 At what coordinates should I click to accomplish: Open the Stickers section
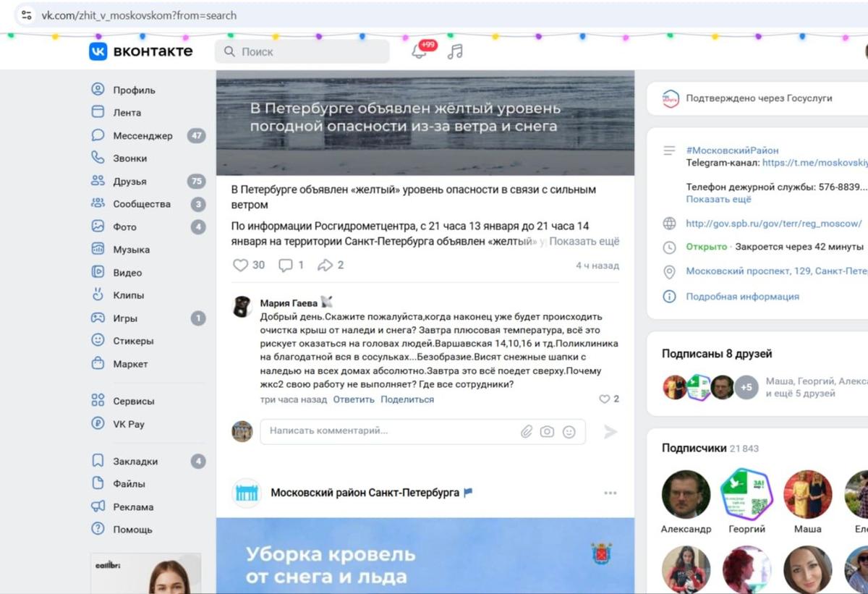[132, 341]
